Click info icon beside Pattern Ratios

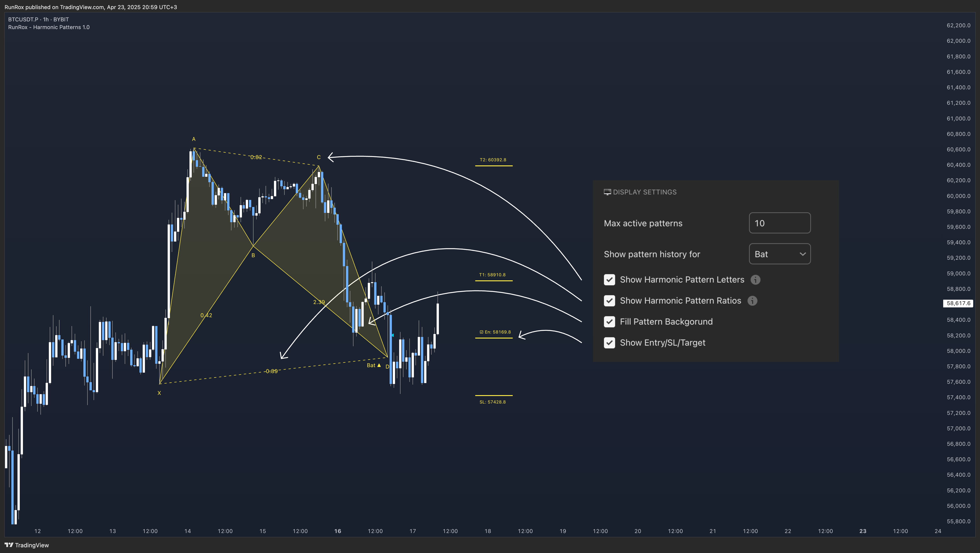tap(752, 301)
